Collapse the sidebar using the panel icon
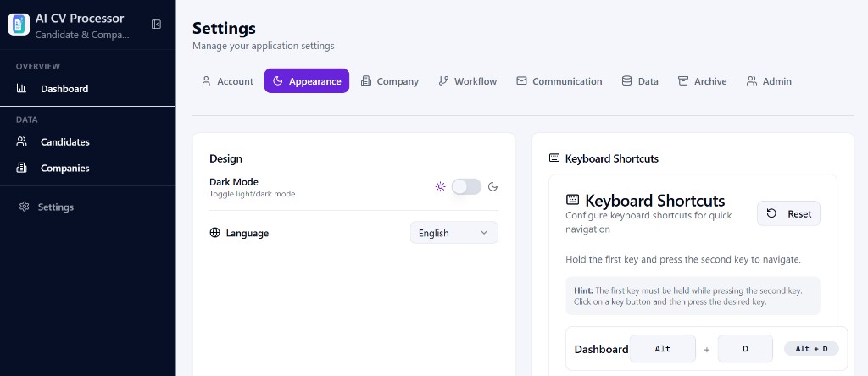Screen dimensions: 868x376 pyautogui.click(x=156, y=25)
